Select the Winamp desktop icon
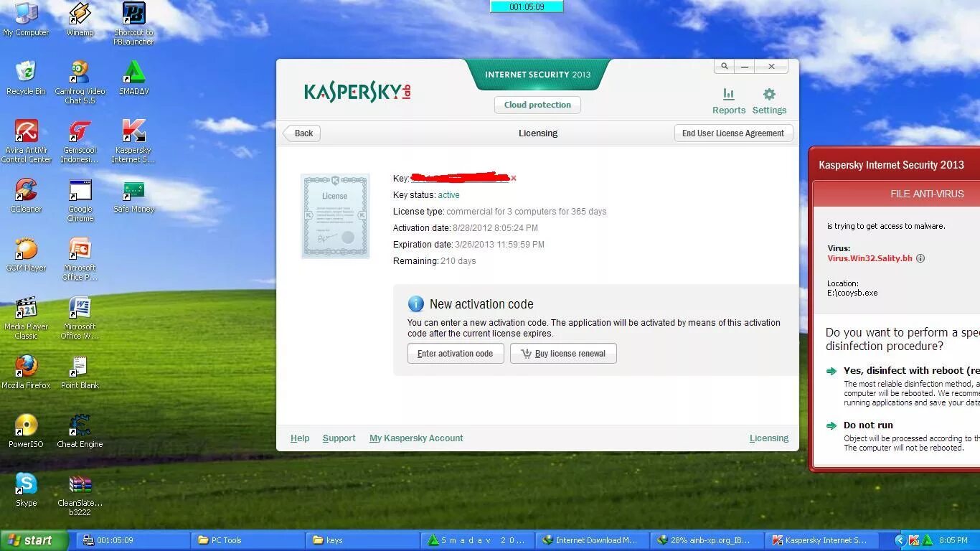Viewport: 980px width, 551px height. (x=80, y=19)
